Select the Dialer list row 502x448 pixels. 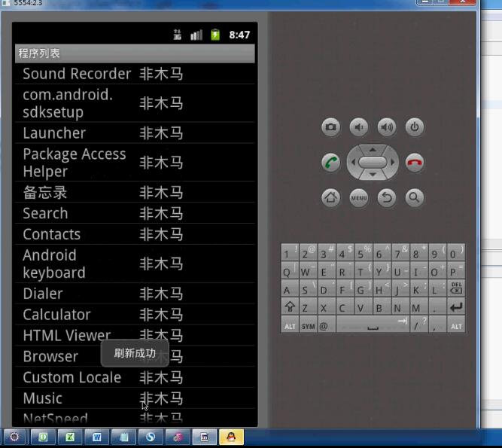[x=135, y=294]
